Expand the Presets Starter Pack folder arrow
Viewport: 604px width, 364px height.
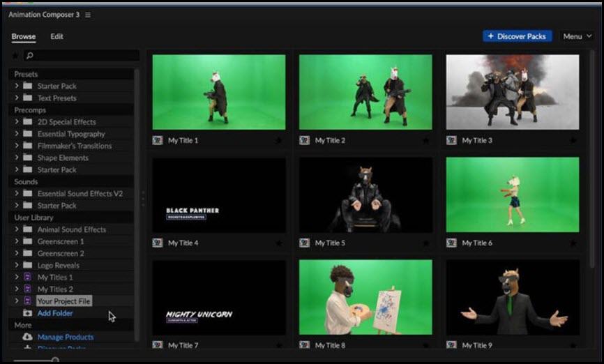(x=17, y=86)
